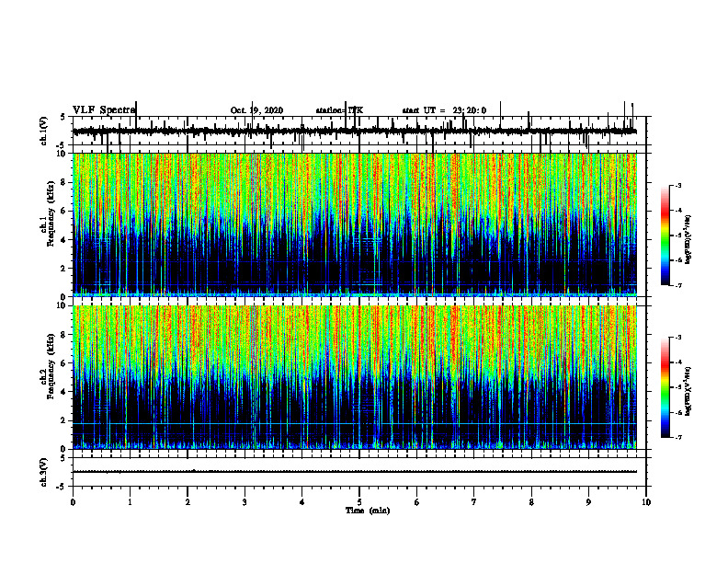Image resolution: width=728 pixels, height=563 pixels.
Task: Click the "ch.1(V)" axis label
Action: tap(44, 131)
